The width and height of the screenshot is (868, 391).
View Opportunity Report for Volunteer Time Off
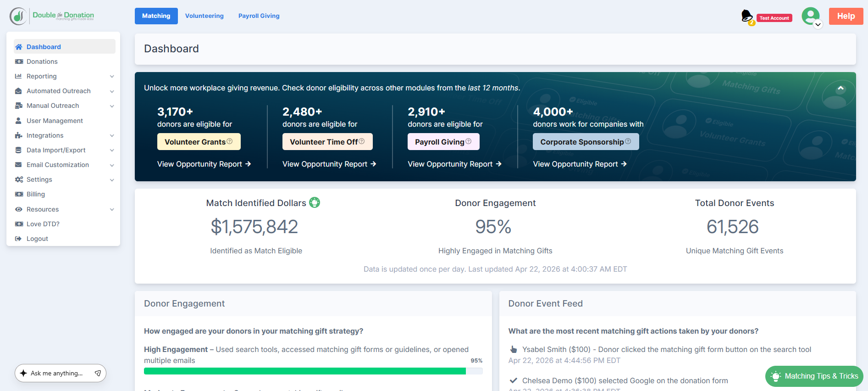coord(329,164)
